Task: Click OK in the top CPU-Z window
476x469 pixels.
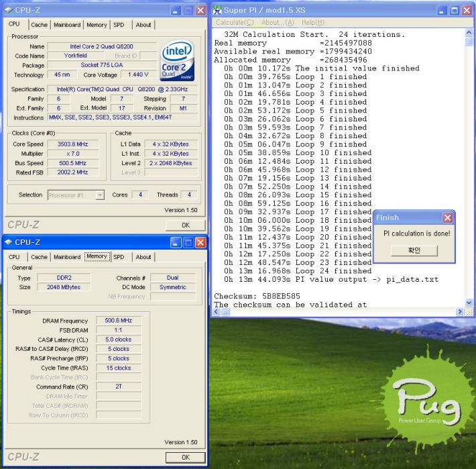Action: coord(186,225)
